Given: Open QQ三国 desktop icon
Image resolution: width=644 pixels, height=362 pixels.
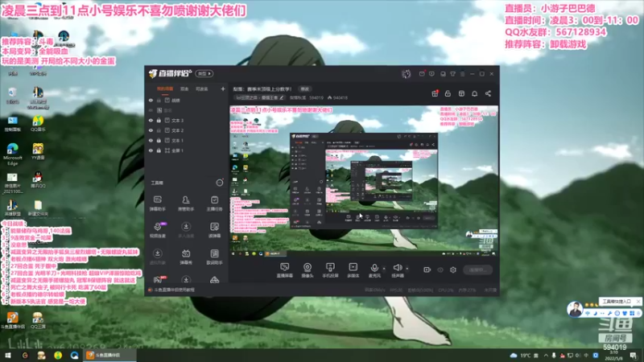Looking at the screenshot, I should point(38,320).
